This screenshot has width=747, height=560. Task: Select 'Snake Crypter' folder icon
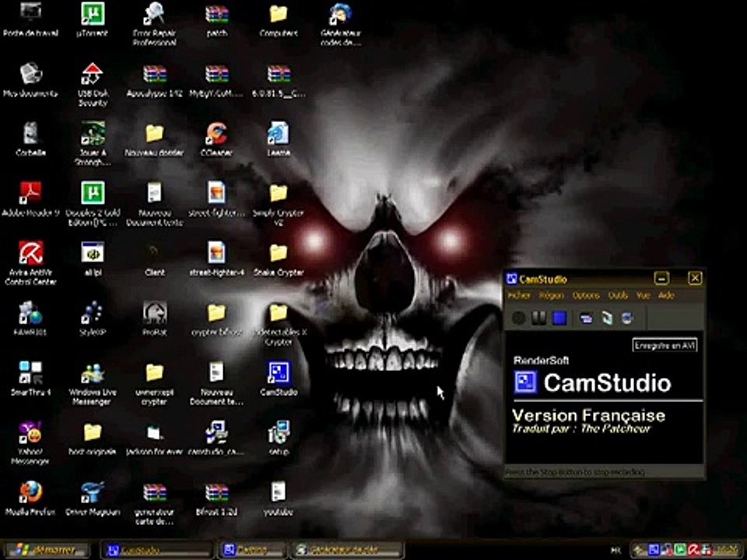coord(279,260)
